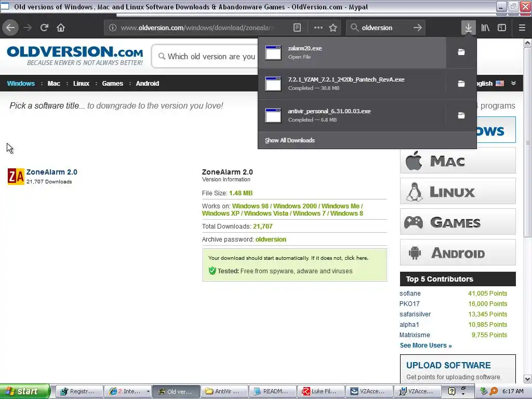Open the Android navigation tab
The image size is (532, 399).
click(x=147, y=84)
